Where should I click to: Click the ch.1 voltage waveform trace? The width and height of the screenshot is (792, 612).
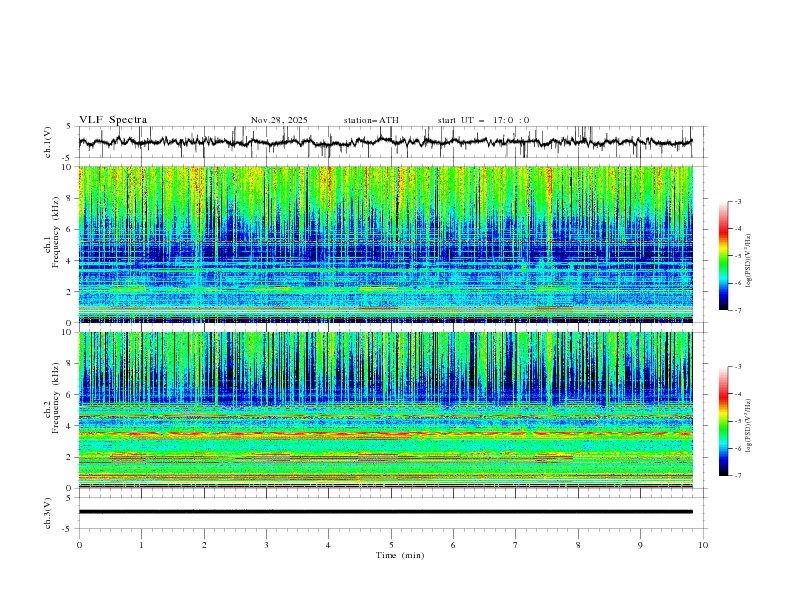(385, 142)
